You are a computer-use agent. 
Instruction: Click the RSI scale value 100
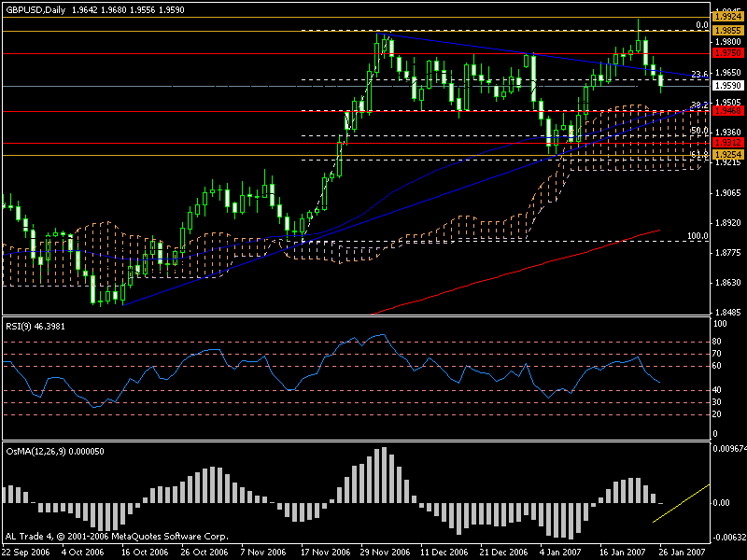(718, 323)
